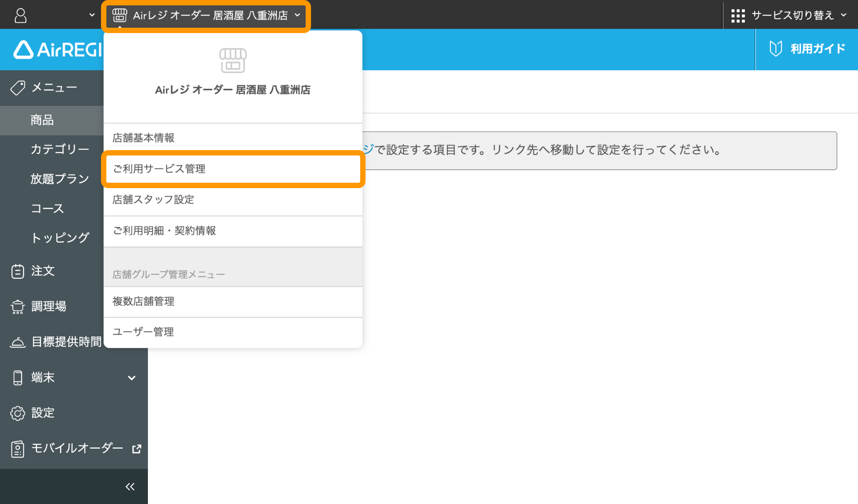Collapse the sidebar with double chevron
The width and height of the screenshot is (858, 504).
pyautogui.click(x=130, y=487)
